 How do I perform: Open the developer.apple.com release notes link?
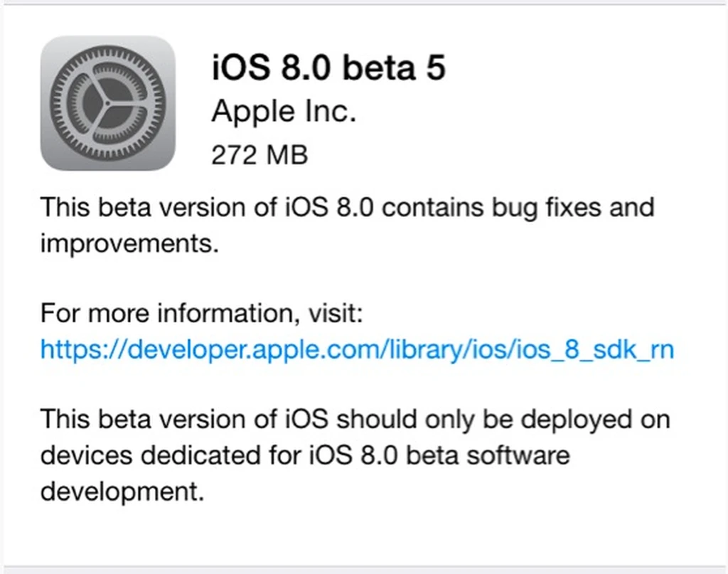click(357, 349)
